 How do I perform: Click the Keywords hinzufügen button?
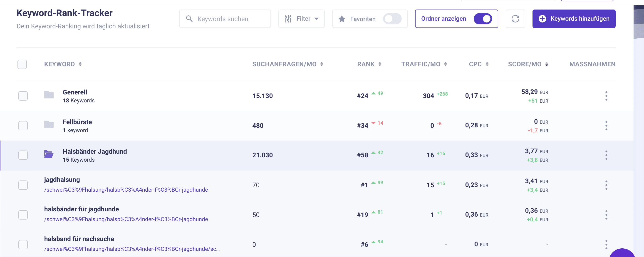574,19
